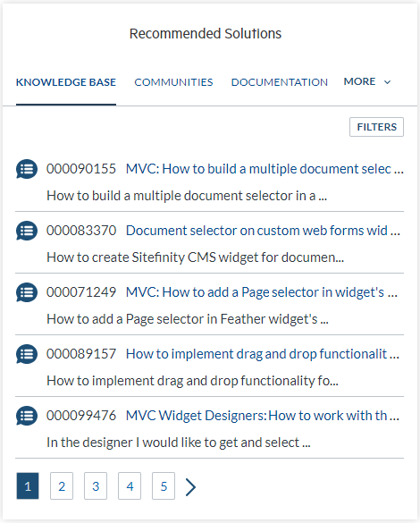
Task: Click the article icon beside 000071249
Action: click(x=27, y=292)
